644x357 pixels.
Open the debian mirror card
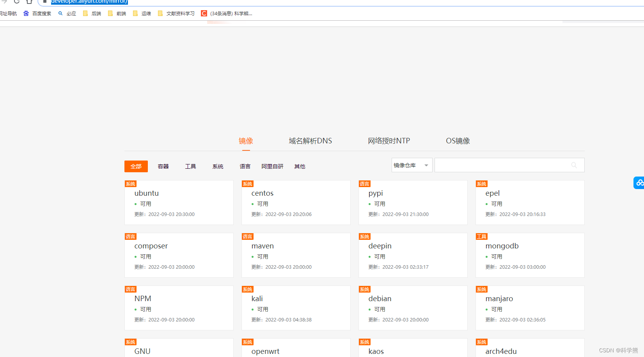pyautogui.click(x=413, y=308)
